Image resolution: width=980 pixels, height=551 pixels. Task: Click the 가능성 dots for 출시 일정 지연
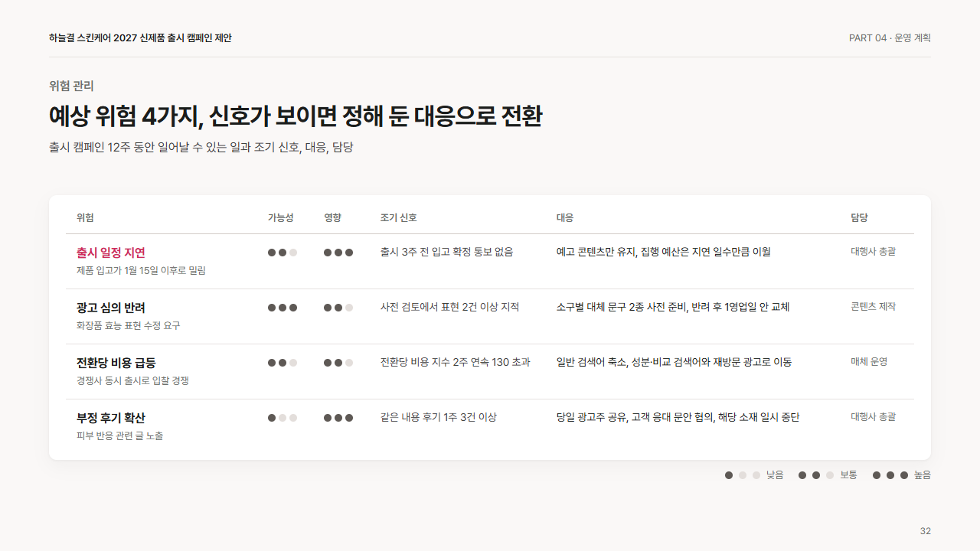(283, 253)
